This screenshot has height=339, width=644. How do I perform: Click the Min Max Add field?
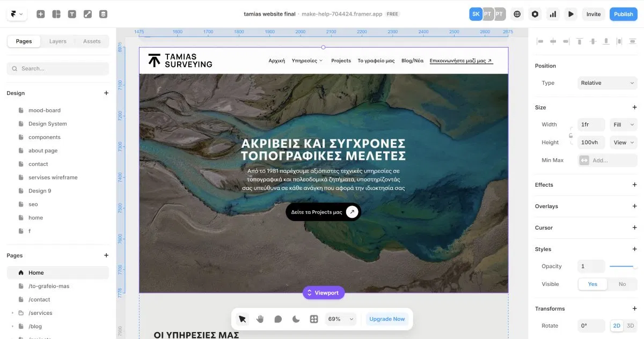[608, 160]
